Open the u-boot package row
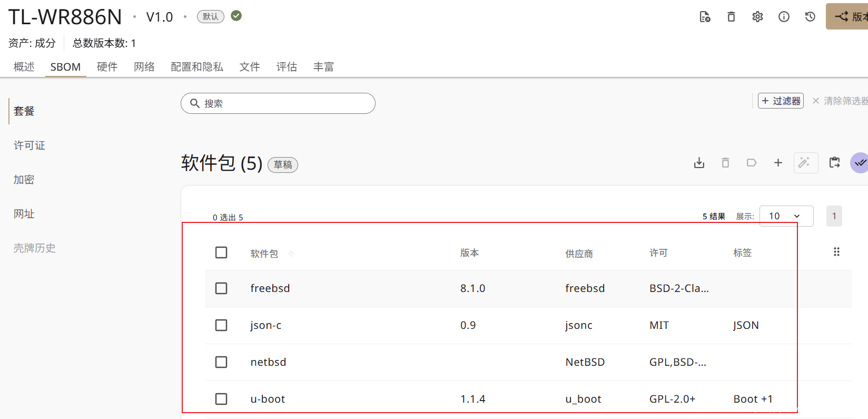This screenshot has height=419, width=868. coord(268,399)
